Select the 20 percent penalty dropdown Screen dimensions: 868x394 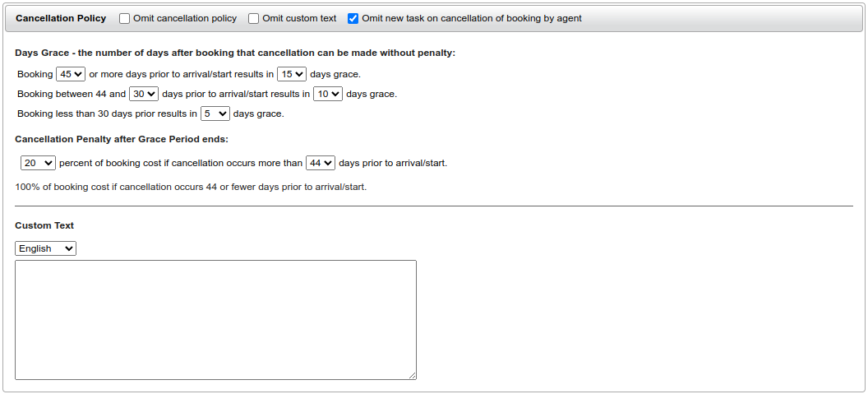pos(38,163)
